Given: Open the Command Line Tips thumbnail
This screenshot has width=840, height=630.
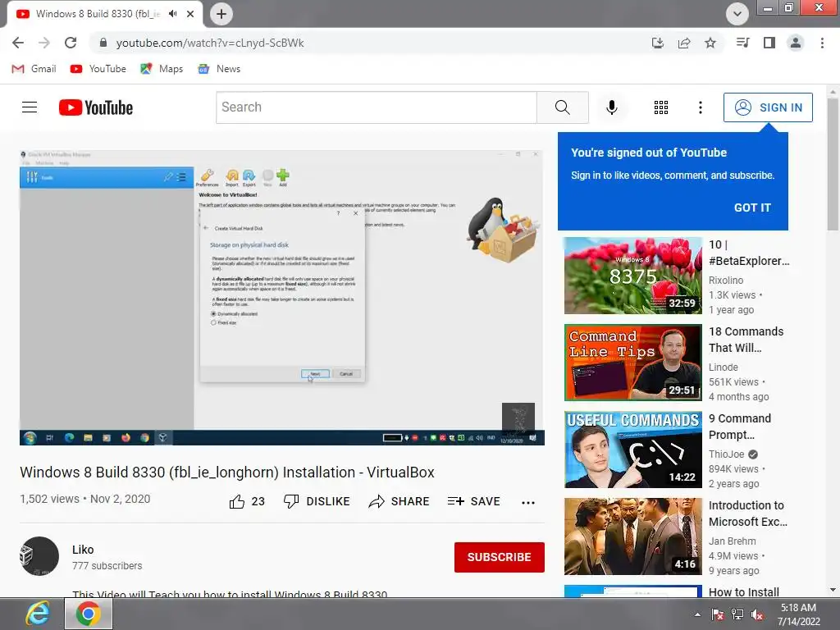Looking at the screenshot, I should point(633,362).
